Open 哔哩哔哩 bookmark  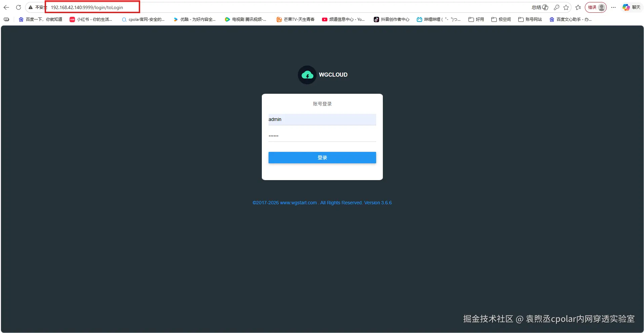439,19
